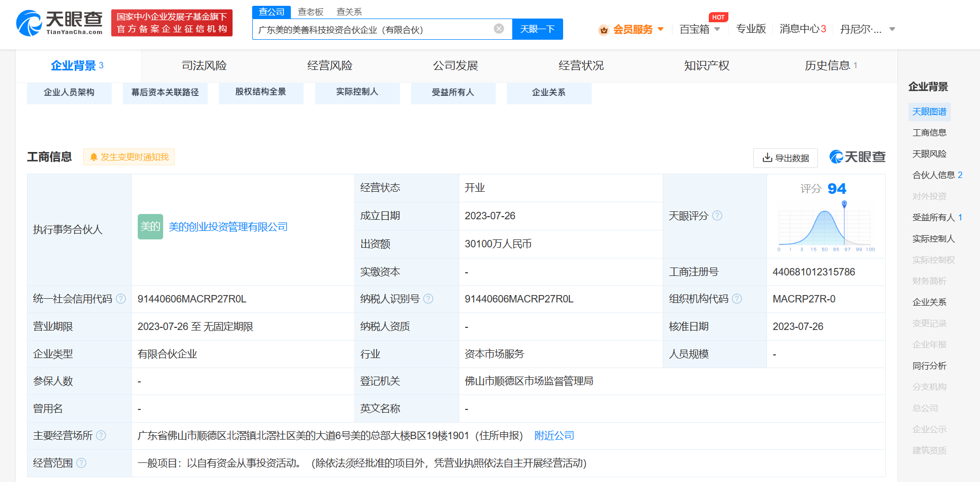Screen dimensions: 980x482
Task: Click the score value 94
Action: [836, 189]
